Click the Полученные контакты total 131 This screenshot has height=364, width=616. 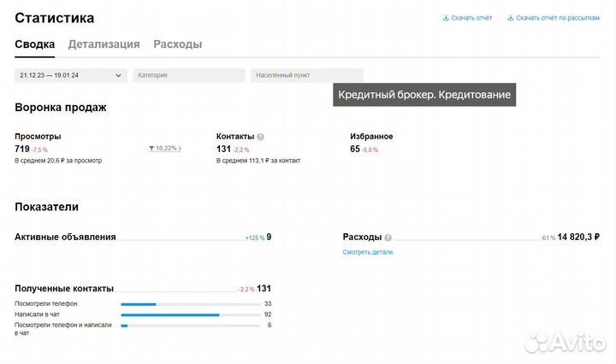tap(264, 288)
